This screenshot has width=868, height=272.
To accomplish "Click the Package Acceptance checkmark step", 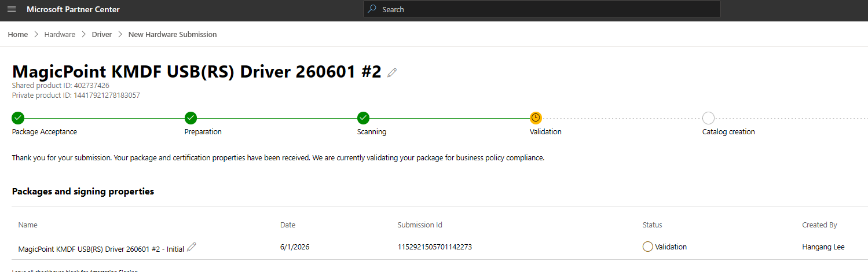I will pos(18,118).
